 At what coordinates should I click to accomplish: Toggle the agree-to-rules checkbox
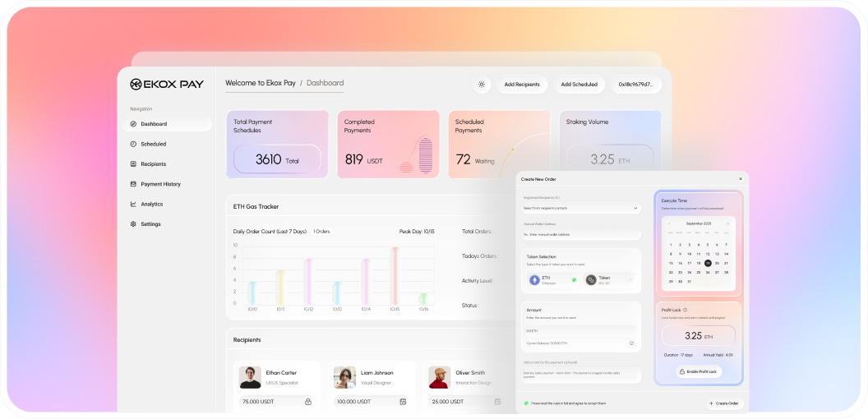pos(526,403)
